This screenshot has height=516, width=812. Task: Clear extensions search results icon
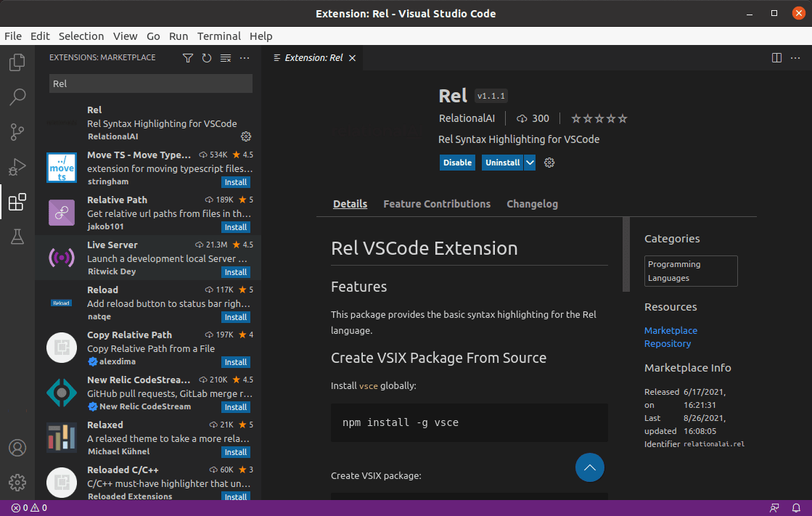(x=226, y=58)
